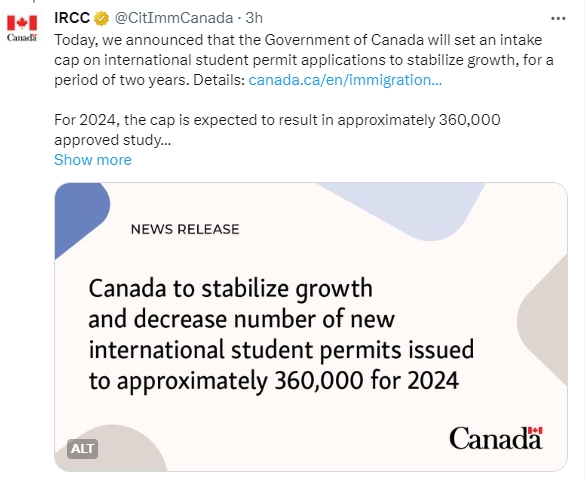The width and height of the screenshot is (587, 478).
Task: Expand the tweet with Show more
Action: pyautogui.click(x=93, y=160)
